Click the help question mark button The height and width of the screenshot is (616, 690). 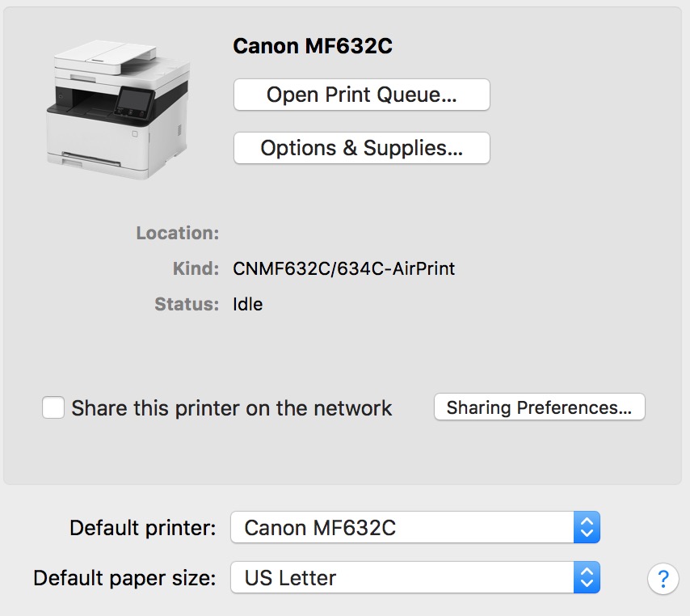tap(663, 578)
